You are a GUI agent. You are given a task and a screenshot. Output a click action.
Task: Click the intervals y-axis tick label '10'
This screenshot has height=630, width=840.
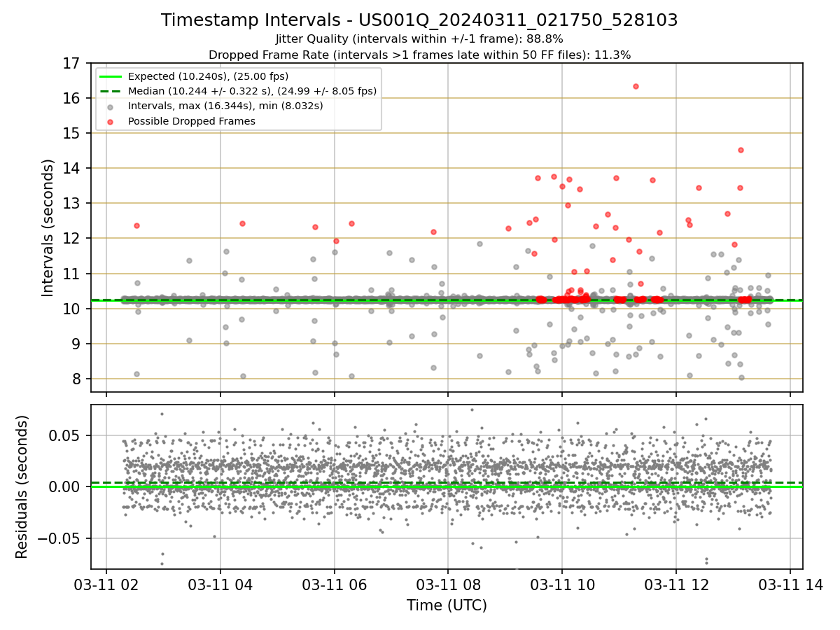pyautogui.click(x=73, y=309)
